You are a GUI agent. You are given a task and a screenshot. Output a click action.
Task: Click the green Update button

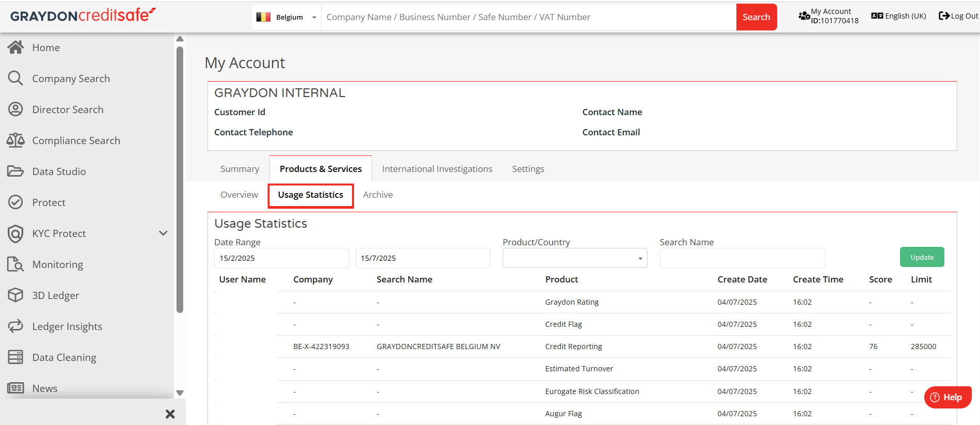tap(922, 257)
